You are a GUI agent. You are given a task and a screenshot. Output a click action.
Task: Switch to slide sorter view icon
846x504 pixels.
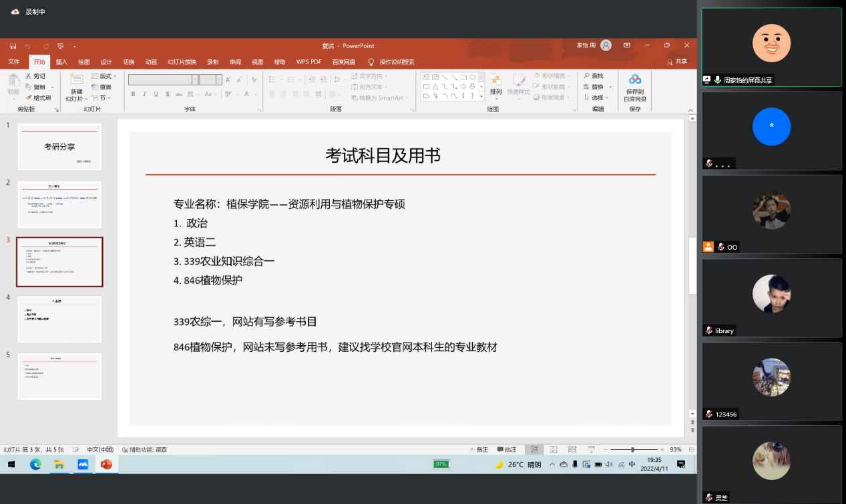click(553, 449)
